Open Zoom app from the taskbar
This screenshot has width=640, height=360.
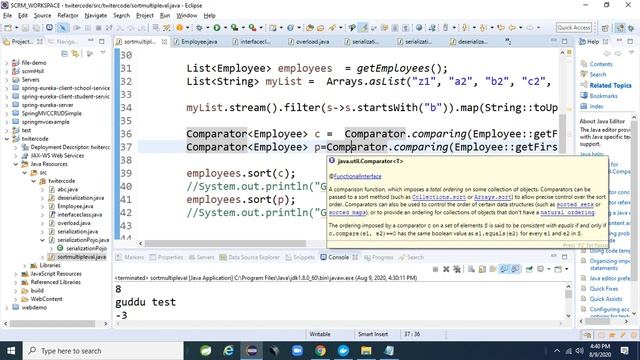point(298,351)
